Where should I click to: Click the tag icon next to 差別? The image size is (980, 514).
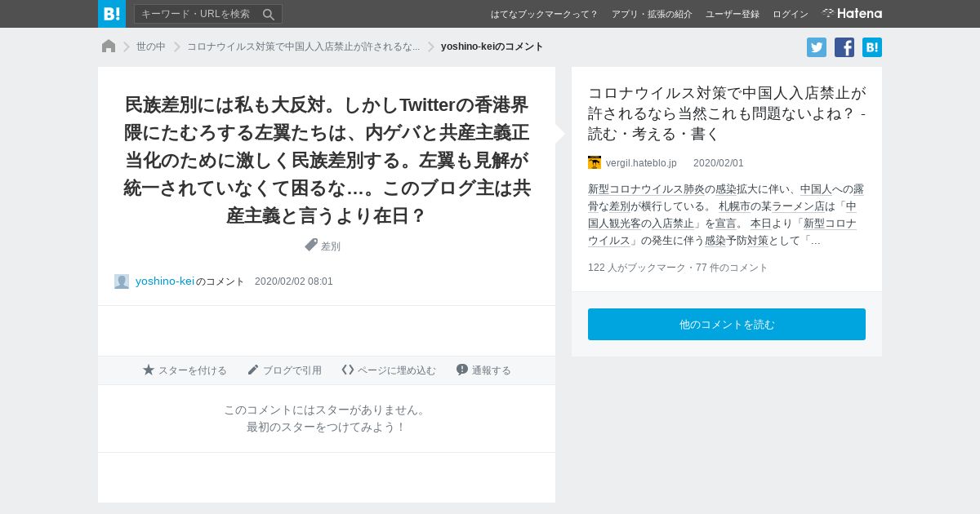coord(311,245)
